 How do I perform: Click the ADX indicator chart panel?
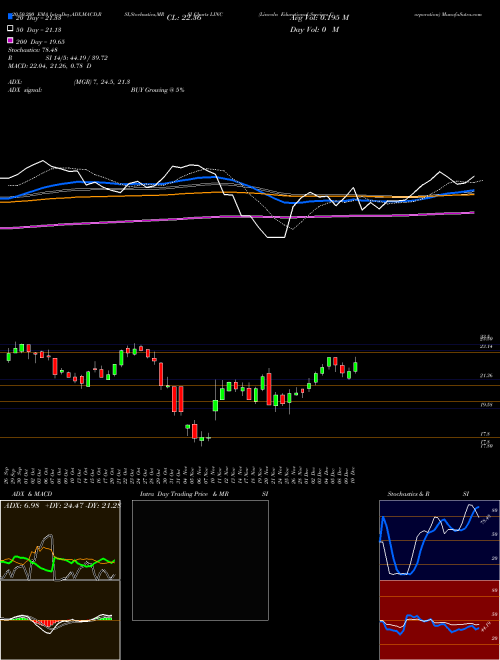click(x=60, y=540)
